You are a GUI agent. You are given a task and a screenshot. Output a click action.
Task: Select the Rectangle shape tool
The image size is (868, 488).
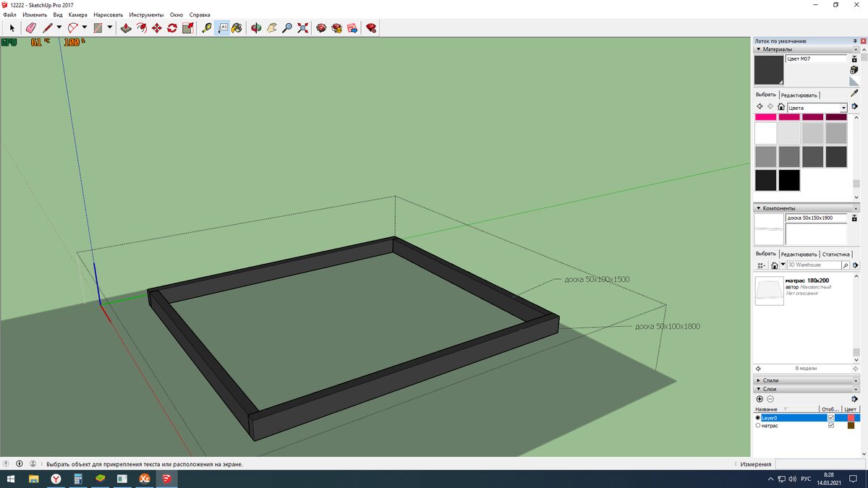pyautogui.click(x=98, y=28)
